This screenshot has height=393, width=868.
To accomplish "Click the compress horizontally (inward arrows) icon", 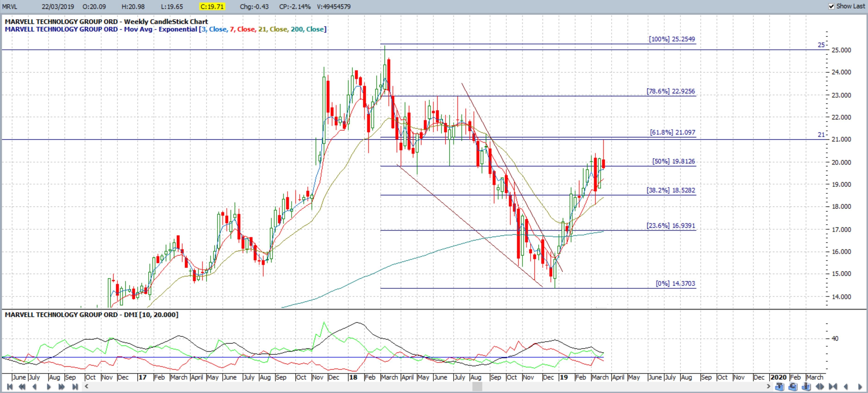I will [833, 387].
